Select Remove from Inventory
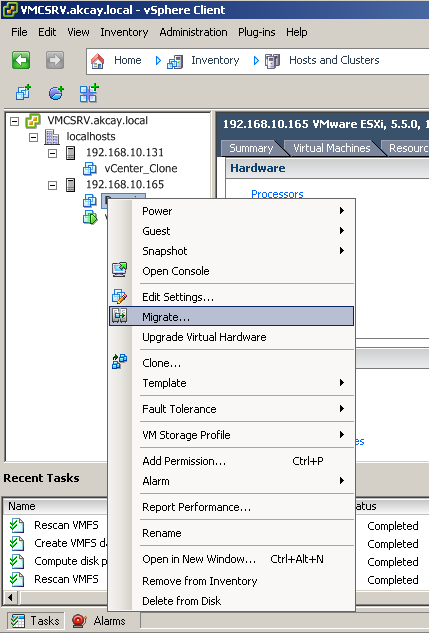This screenshot has width=429, height=633. pos(232,581)
